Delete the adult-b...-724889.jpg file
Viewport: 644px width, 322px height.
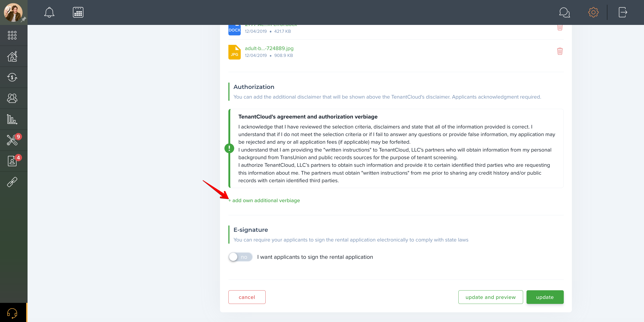point(560,51)
